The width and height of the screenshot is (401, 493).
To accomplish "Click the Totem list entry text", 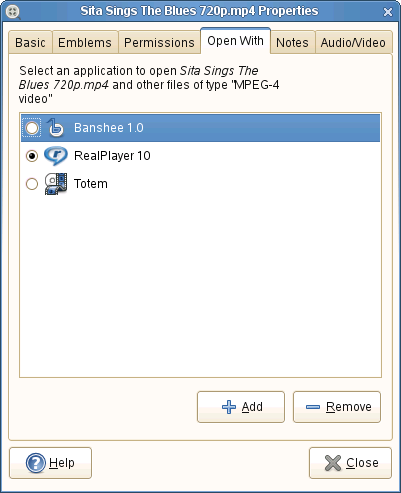I will point(91,184).
